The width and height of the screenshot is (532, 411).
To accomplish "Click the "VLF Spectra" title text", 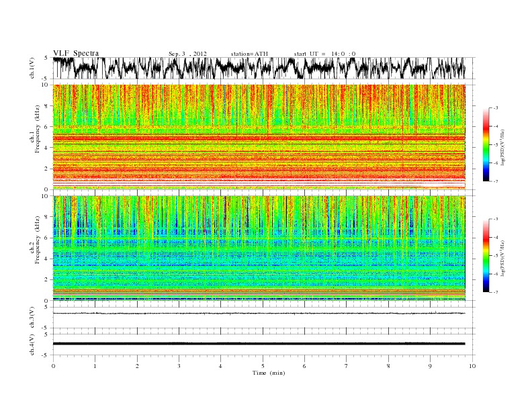I will click(x=76, y=53).
